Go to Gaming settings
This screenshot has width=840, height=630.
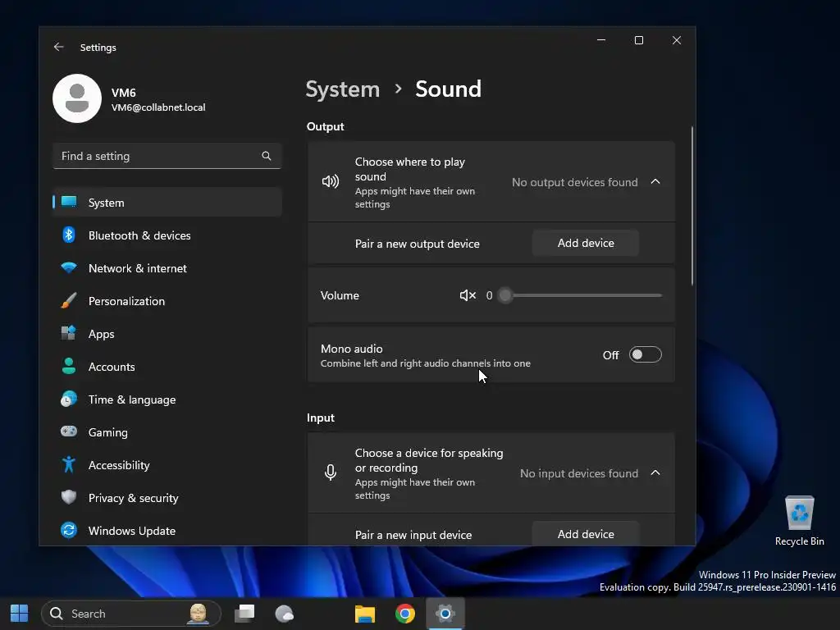tap(167, 431)
